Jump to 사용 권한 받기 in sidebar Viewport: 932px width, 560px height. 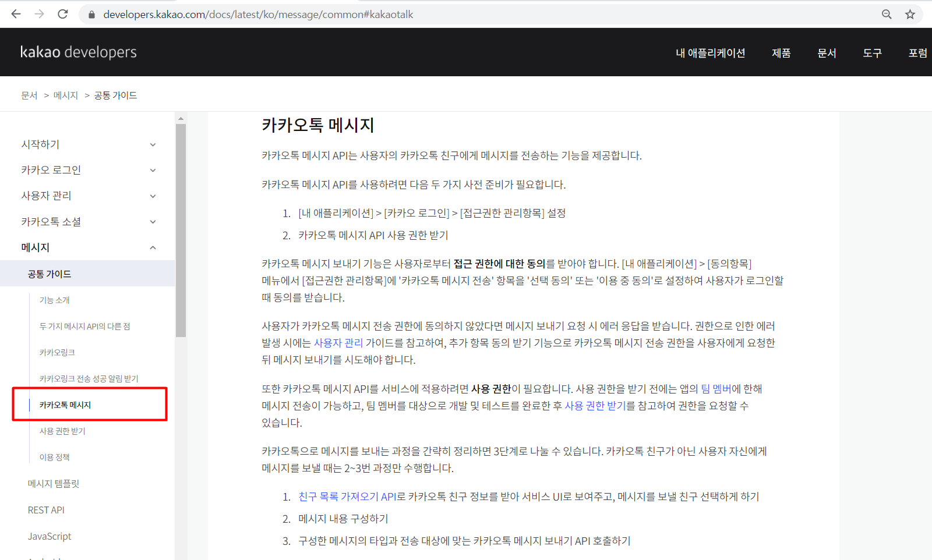[62, 431]
